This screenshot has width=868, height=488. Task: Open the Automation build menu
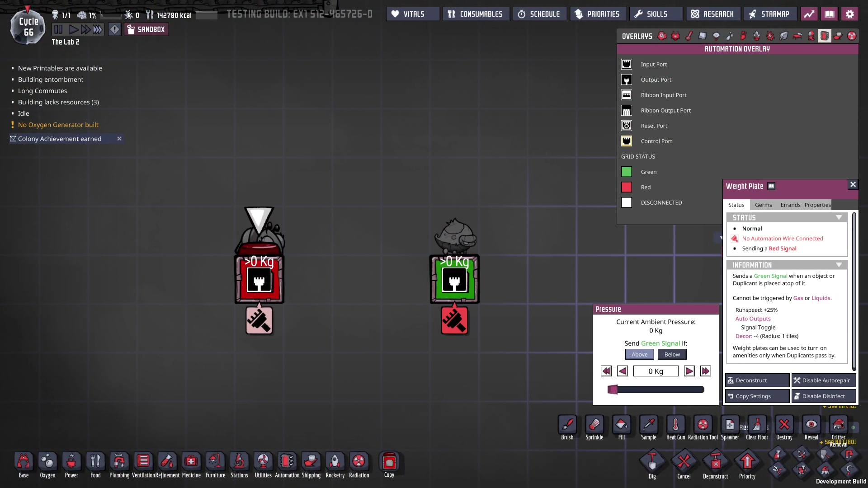[287, 461]
